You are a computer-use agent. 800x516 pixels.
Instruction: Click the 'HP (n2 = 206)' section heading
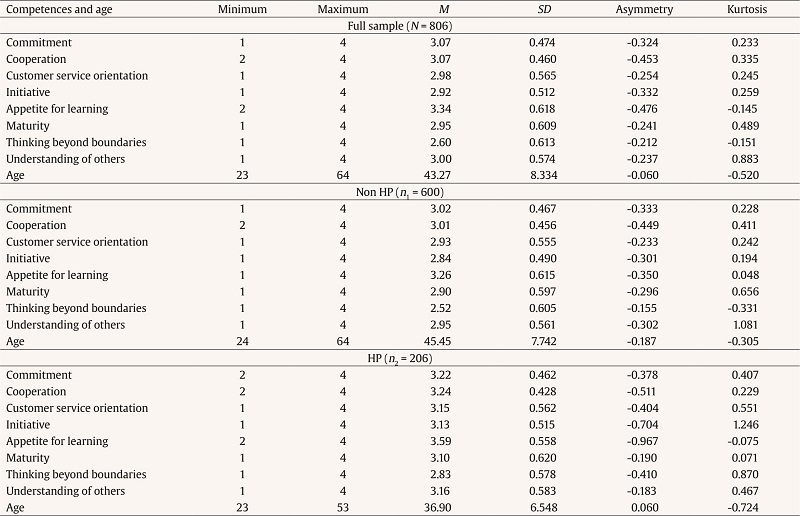400,358
